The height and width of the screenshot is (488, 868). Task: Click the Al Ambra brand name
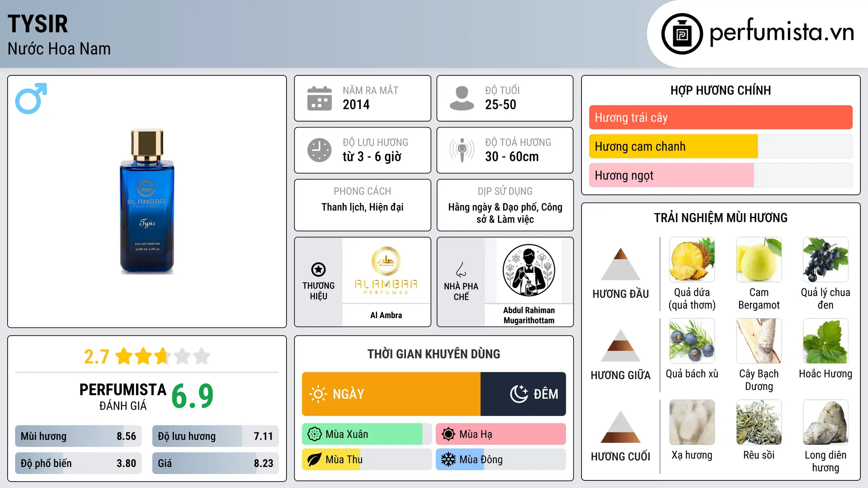pos(386,315)
